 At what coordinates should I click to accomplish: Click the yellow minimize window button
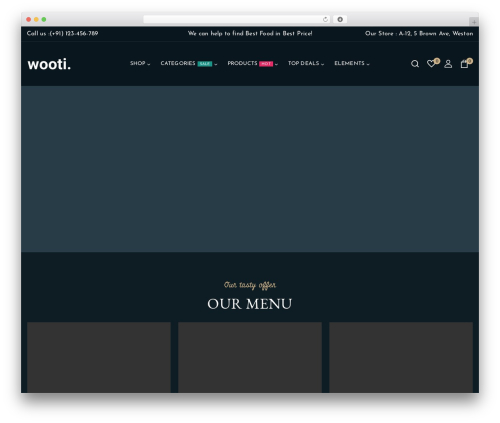click(36, 19)
